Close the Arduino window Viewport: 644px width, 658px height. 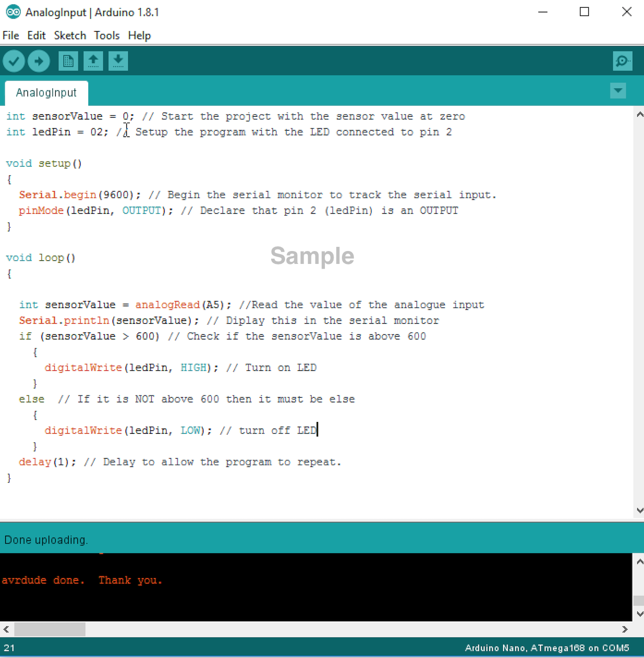(627, 12)
